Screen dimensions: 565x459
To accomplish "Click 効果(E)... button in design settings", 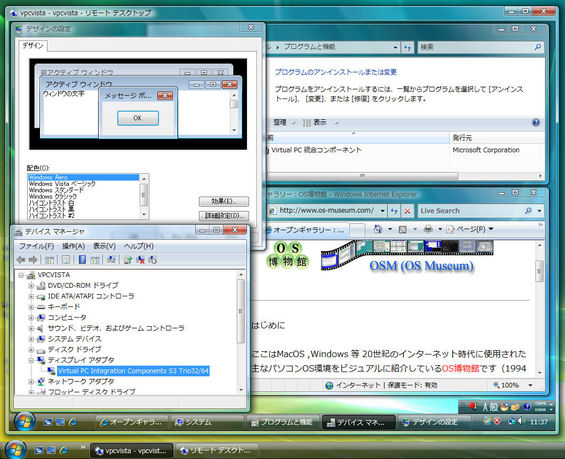I will (224, 201).
